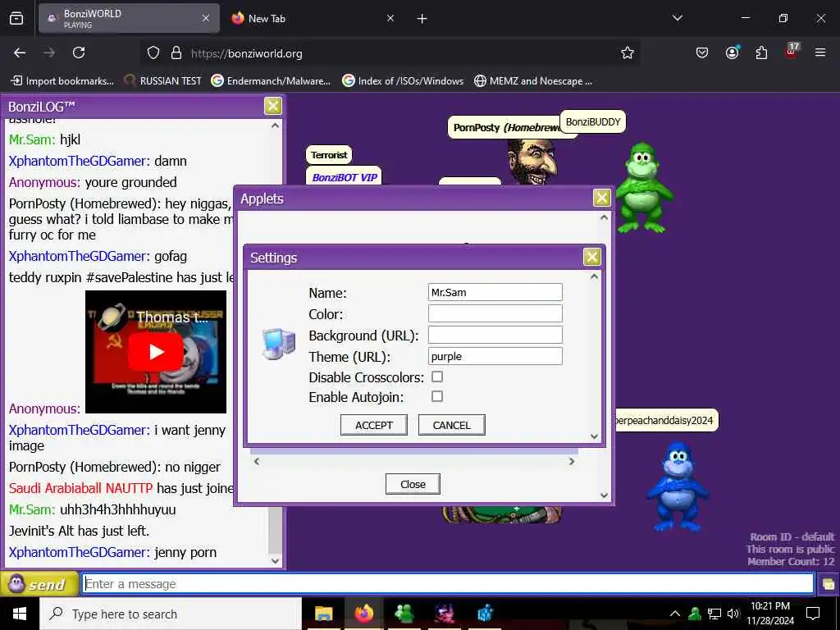
Task: Click the green BonziBUDDY gorilla character
Action: tap(643, 188)
